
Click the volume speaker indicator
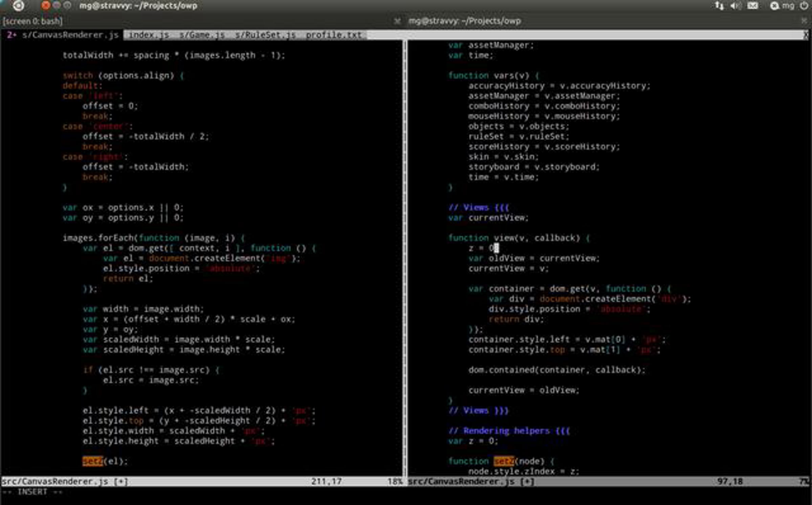tap(735, 6)
